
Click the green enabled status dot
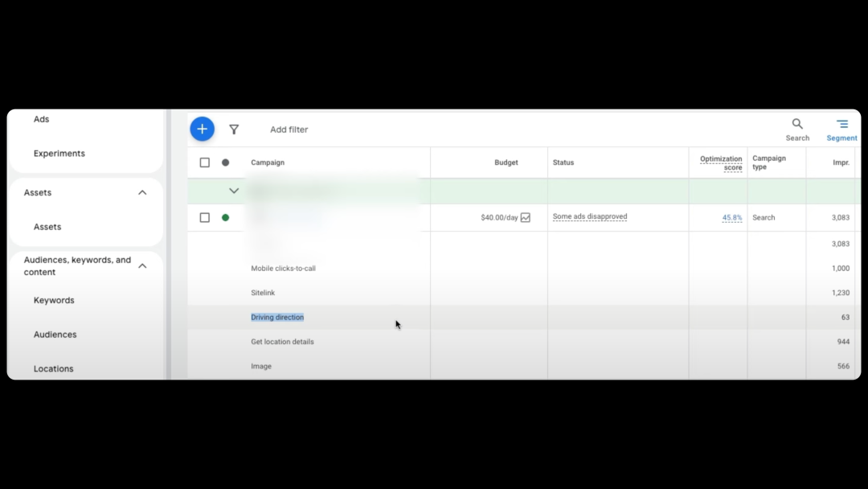coord(225,218)
